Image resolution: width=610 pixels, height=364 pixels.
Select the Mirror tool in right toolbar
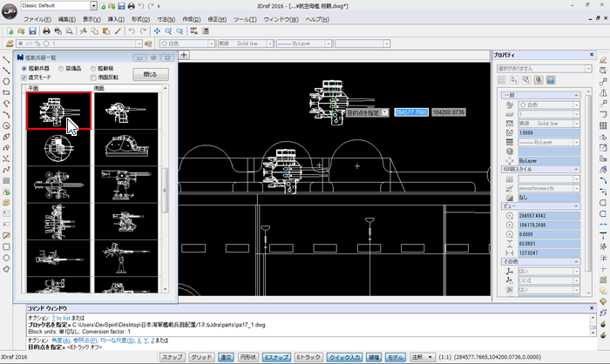click(603, 92)
